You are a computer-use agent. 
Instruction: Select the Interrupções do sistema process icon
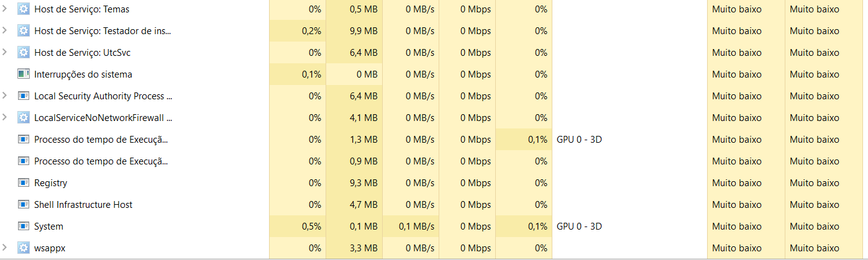coord(24,74)
